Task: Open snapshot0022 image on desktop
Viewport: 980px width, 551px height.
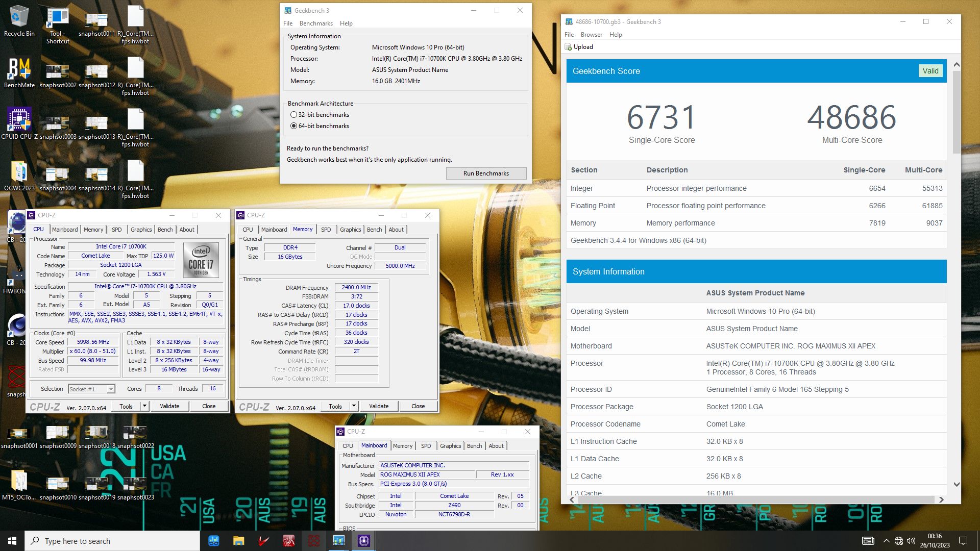Action: [x=135, y=437]
